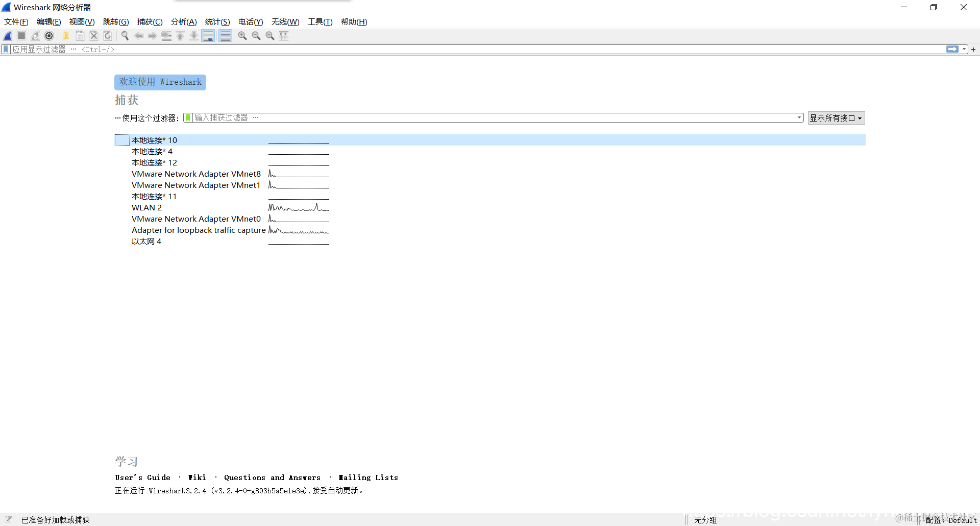Open the 显示所有接口 dropdown
Screen dimensions: 980x526
click(x=836, y=118)
